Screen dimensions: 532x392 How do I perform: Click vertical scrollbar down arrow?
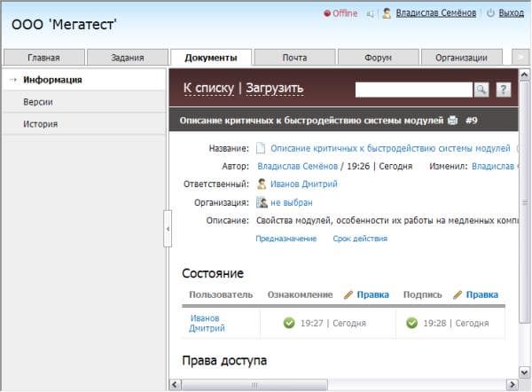524,372
